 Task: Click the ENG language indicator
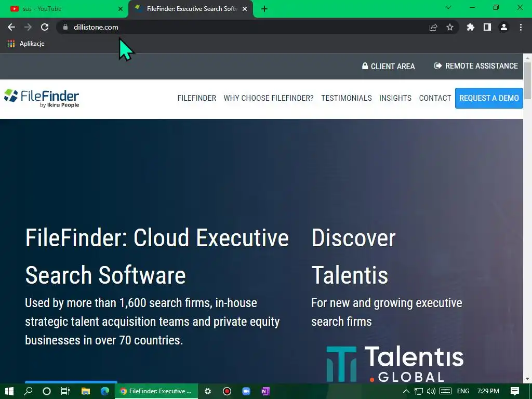click(x=463, y=391)
